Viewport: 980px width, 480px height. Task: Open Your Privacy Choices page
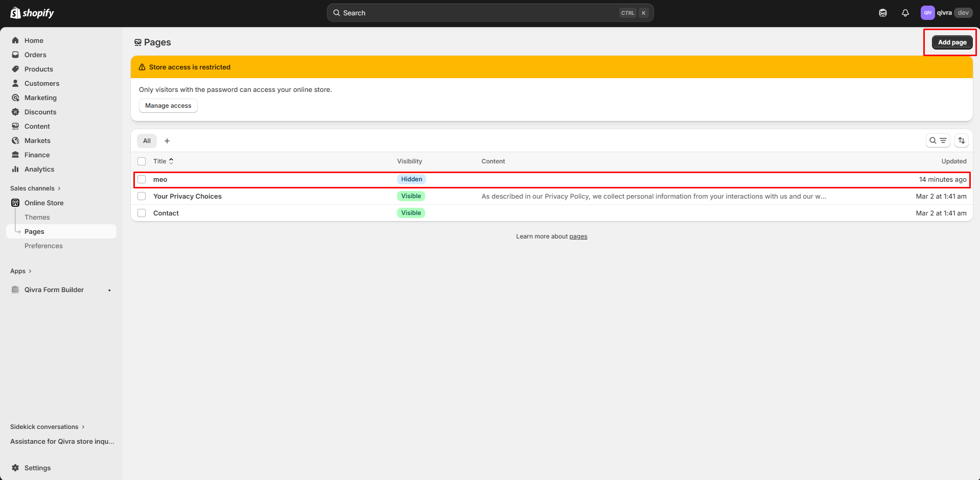coord(188,196)
